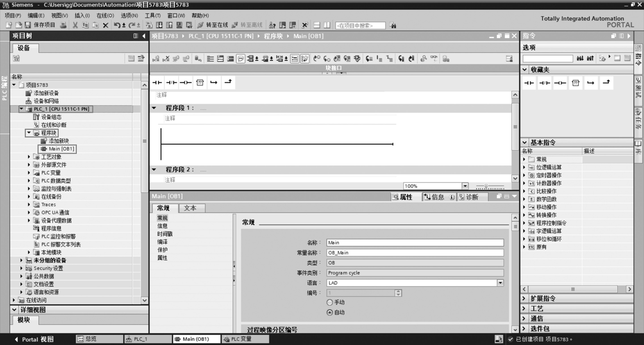Select Main [OB1] in project tree
Viewport: 644px width, 345px height.
pyautogui.click(x=57, y=149)
